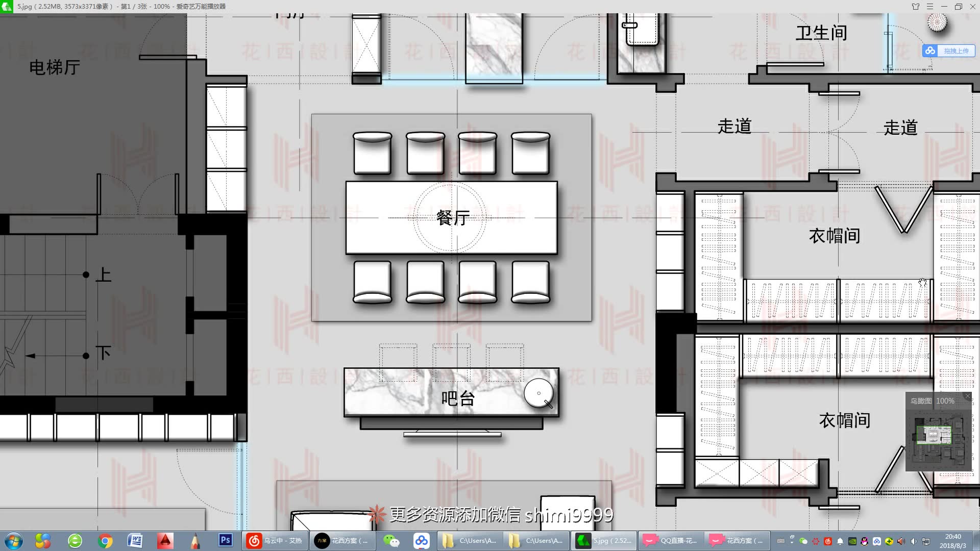Open network connection tray icon
980x551 pixels.
coord(926,541)
